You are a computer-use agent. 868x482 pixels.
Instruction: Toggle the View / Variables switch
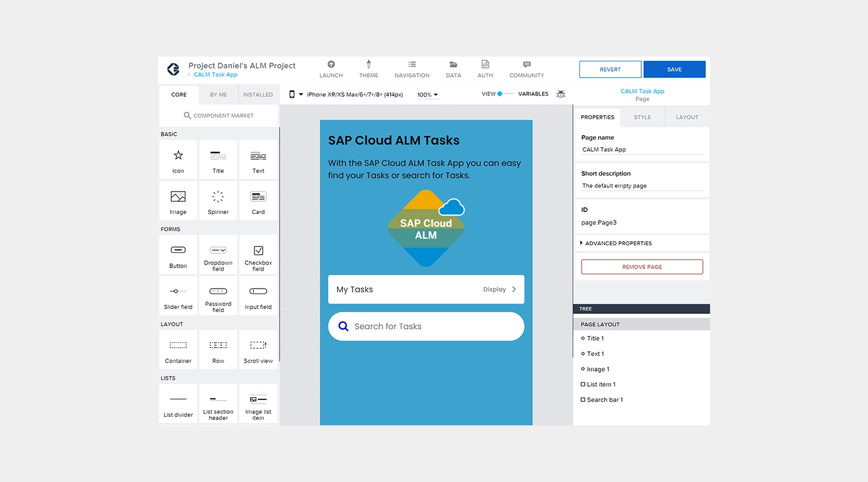pos(506,94)
